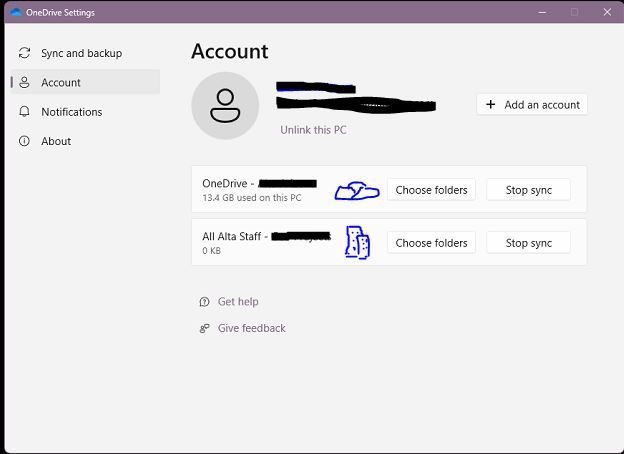Click the plus icon on Add an account
This screenshot has height=454, width=624.
pos(491,104)
